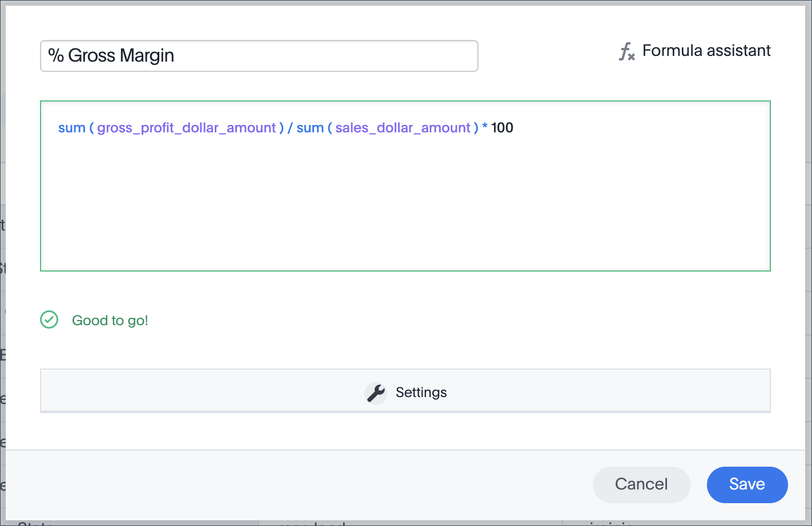Viewport: 812px width, 526px height.
Task: Click the second sum function keyword
Action: [310, 128]
